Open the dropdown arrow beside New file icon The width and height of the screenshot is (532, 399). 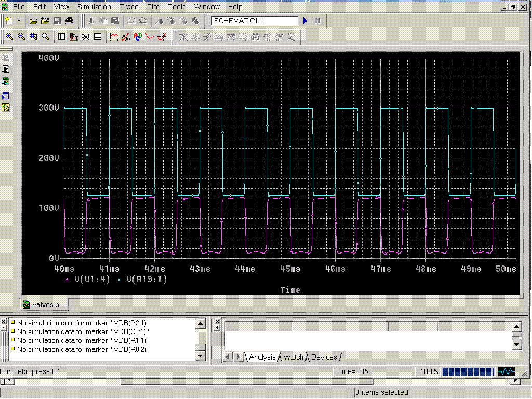[19, 21]
